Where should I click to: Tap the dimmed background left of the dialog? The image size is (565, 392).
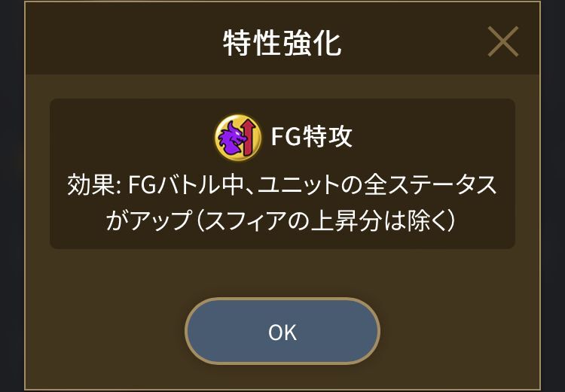[11, 196]
